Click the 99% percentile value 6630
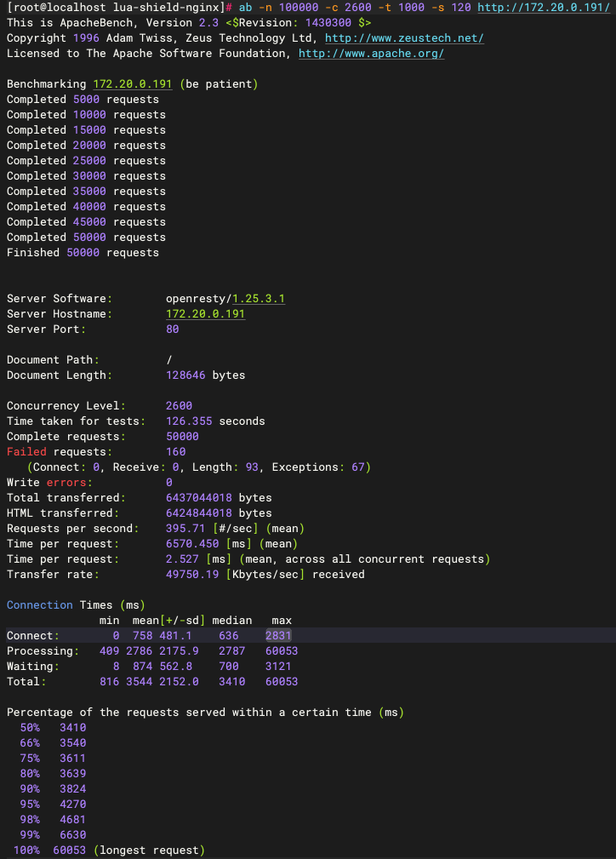Viewport: 616px width, 859px height. pos(72,835)
